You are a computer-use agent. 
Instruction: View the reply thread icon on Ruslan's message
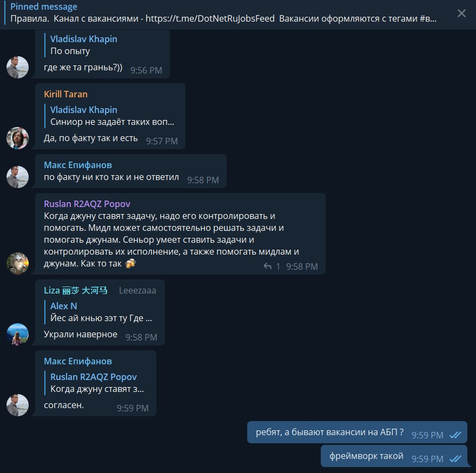click(267, 267)
